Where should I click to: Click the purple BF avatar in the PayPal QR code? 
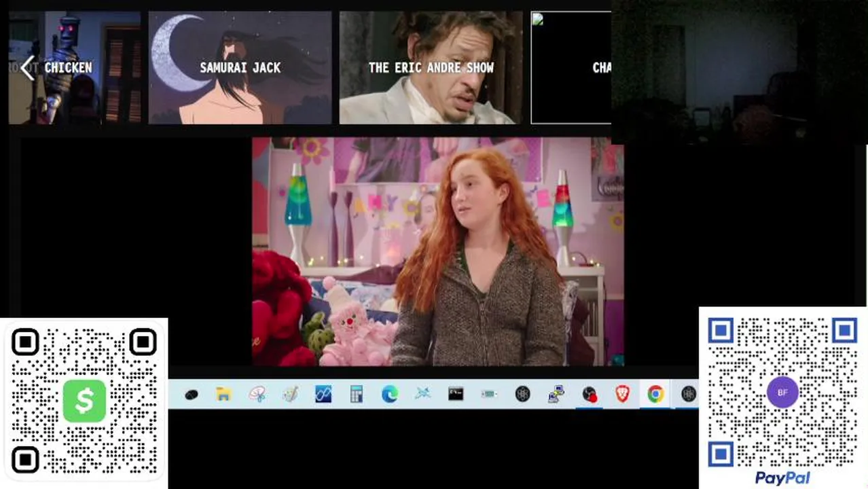782,393
